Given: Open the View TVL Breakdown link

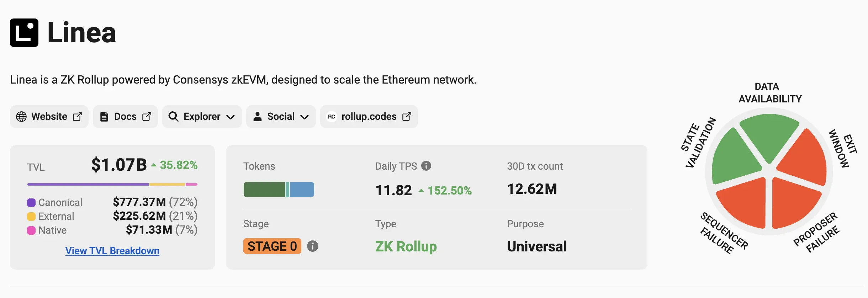Looking at the screenshot, I should pyautogui.click(x=112, y=251).
